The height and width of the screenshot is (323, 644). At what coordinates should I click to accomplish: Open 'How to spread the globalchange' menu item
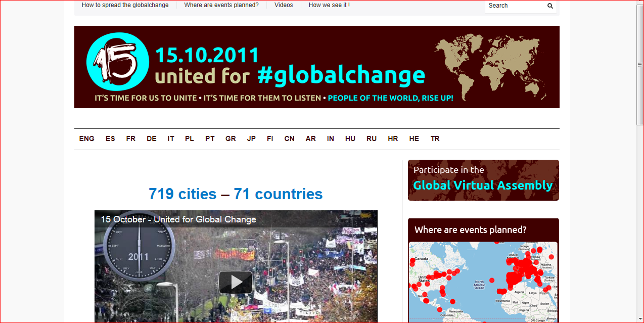[x=125, y=5]
